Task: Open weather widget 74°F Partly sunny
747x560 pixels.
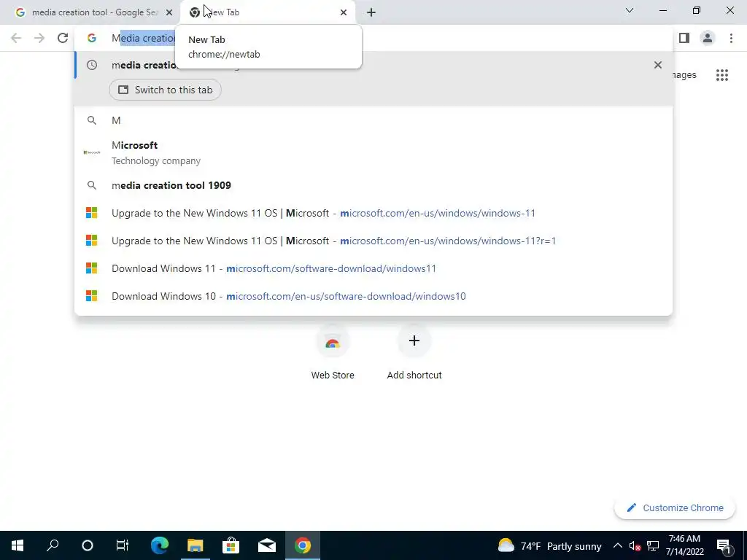Action: (x=549, y=545)
